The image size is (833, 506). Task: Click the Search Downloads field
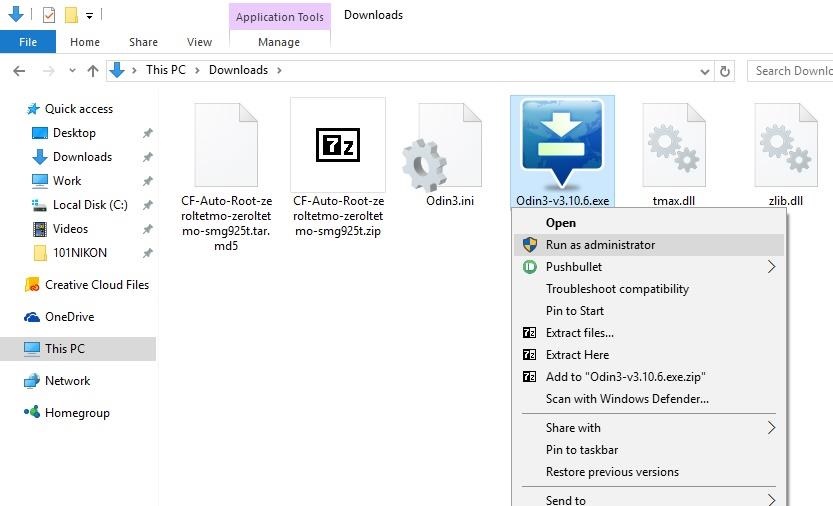790,71
